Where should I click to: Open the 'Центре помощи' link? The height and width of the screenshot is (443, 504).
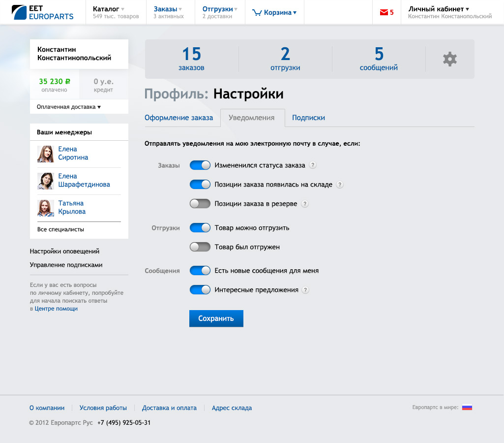(x=56, y=309)
